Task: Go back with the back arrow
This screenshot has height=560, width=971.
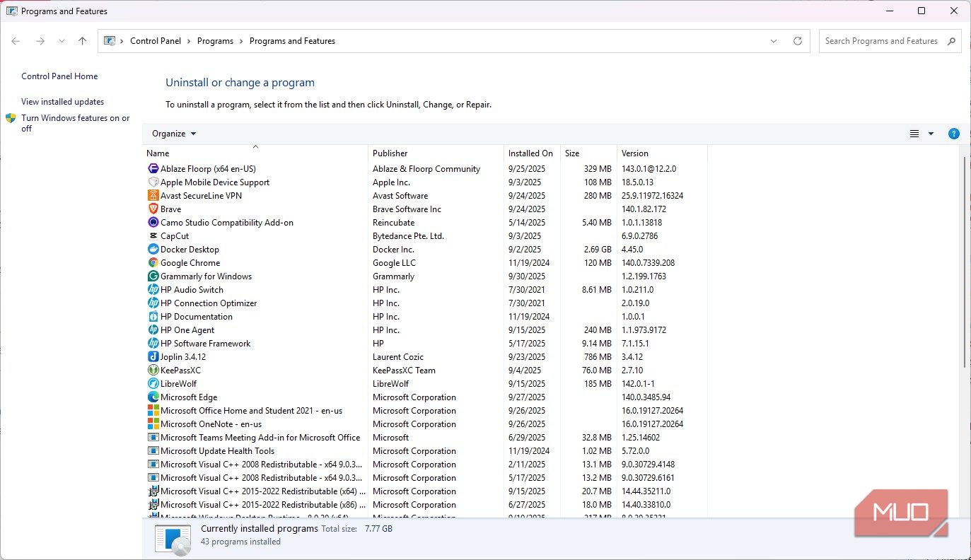Action: click(16, 41)
